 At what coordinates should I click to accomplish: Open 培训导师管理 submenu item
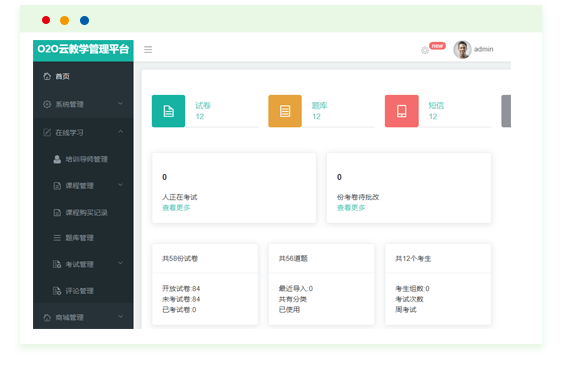(87, 159)
